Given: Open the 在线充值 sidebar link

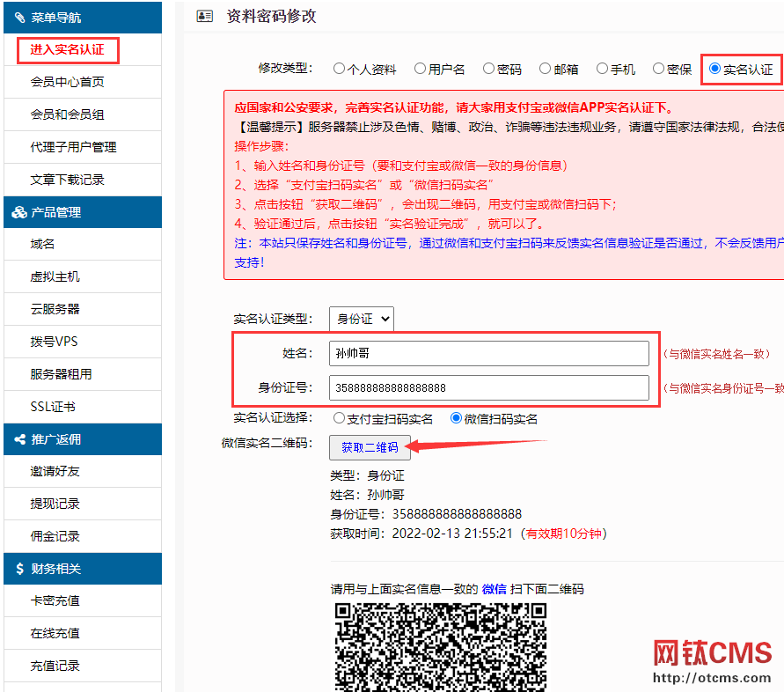Looking at the screenshot, I should (55, 633).
